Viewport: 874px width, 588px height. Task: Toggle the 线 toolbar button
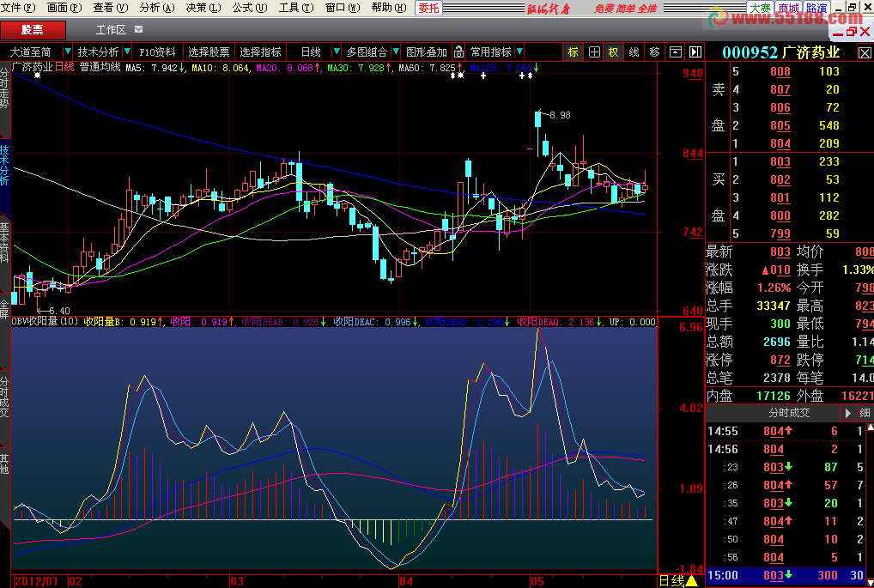[x=634, y=52]
